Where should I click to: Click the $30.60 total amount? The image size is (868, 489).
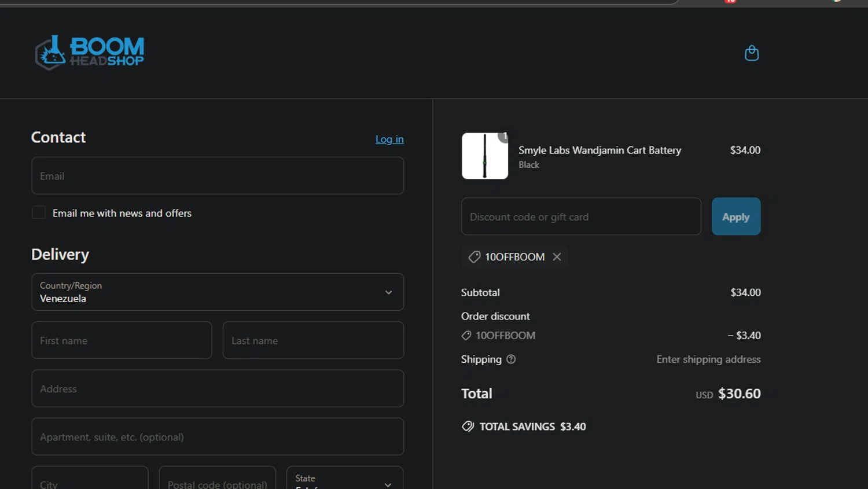point(740,394)
